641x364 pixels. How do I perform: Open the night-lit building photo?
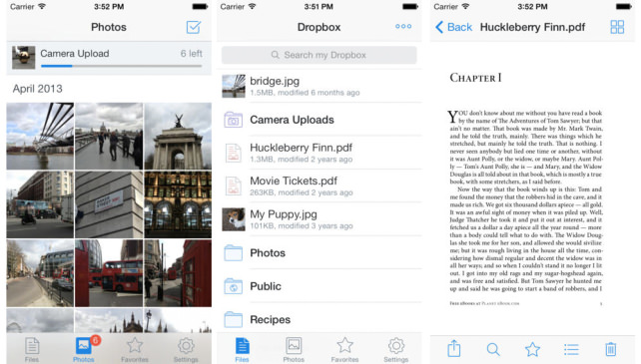(178, 204)
